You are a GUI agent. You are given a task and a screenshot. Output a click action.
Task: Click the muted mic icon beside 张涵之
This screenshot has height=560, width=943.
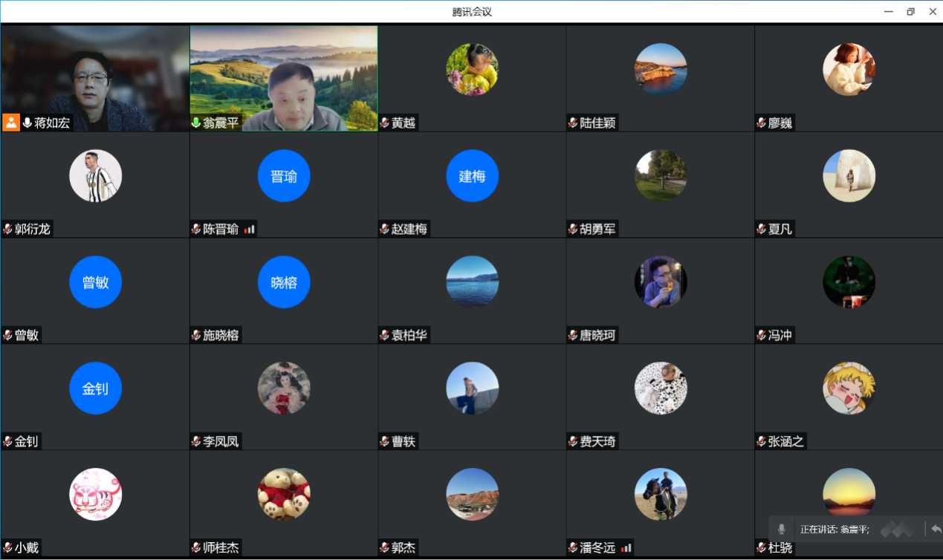[762, 441]
